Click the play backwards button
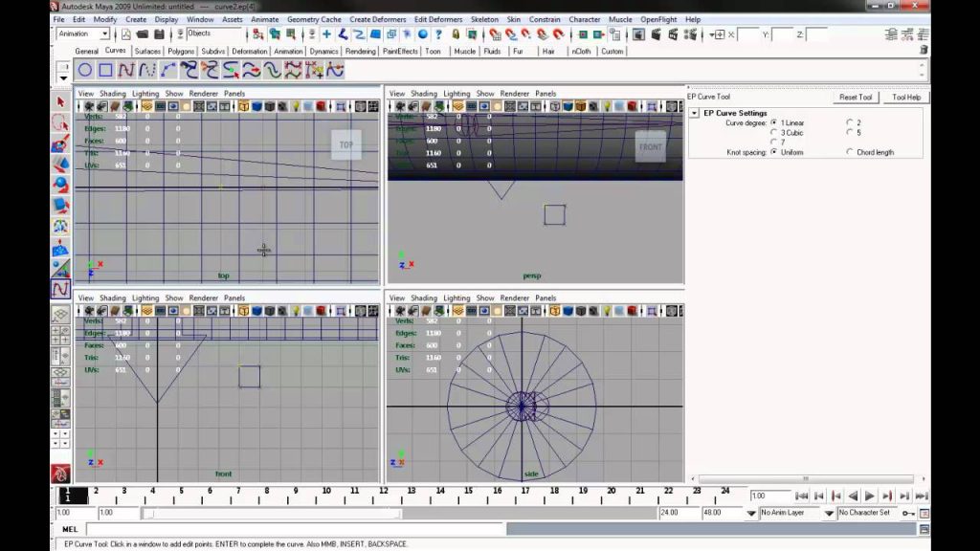The height and width of the screenshot is (551, 980). point(853,496)
